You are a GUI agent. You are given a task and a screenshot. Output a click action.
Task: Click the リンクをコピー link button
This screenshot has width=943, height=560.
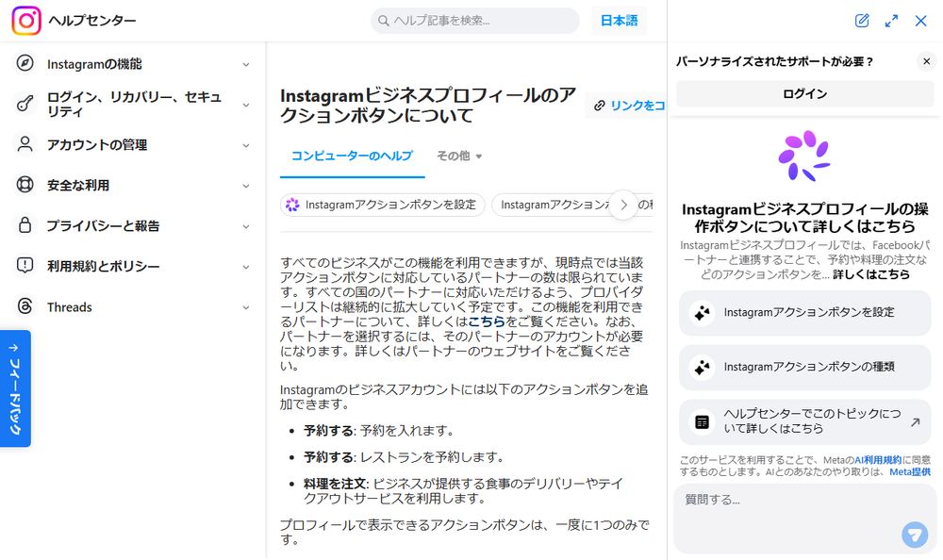[627, 106]
